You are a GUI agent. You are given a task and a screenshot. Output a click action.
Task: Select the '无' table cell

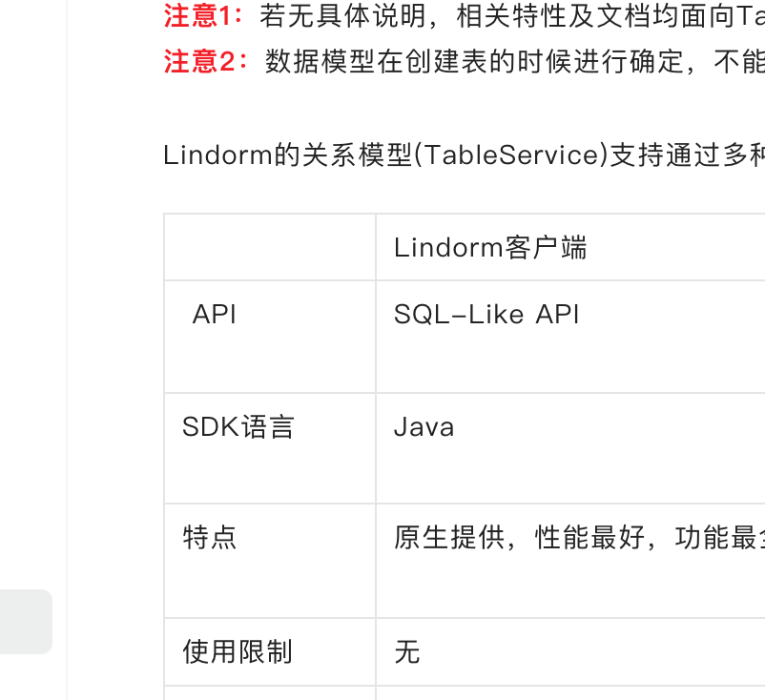[x=570, y=651]
